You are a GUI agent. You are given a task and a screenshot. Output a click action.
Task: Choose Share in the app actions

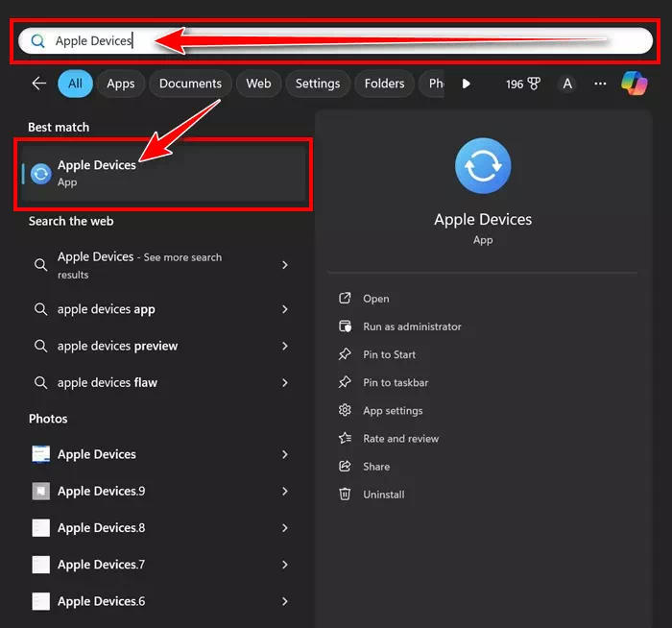(x=376, y=467)
